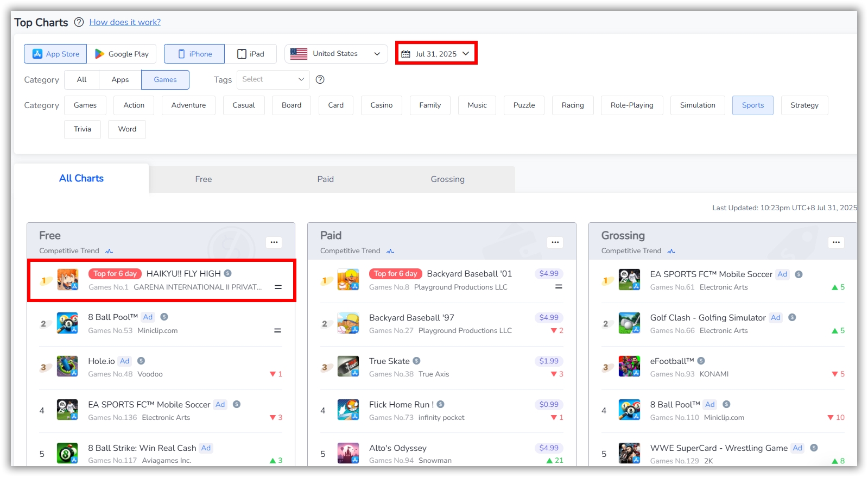Viewport: 868px width, 477px height.
Task: Choose the Racing subcategory
Action: tap(573, 105)
